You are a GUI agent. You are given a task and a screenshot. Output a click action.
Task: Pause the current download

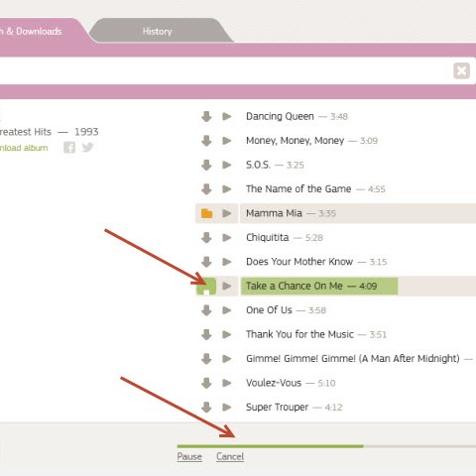tap(189, 457)
